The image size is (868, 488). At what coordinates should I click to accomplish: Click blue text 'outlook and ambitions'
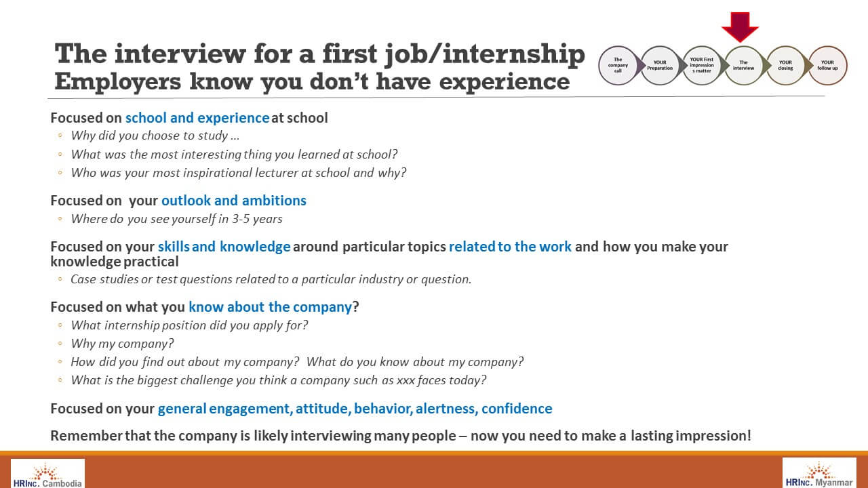[x=234, y=201]
